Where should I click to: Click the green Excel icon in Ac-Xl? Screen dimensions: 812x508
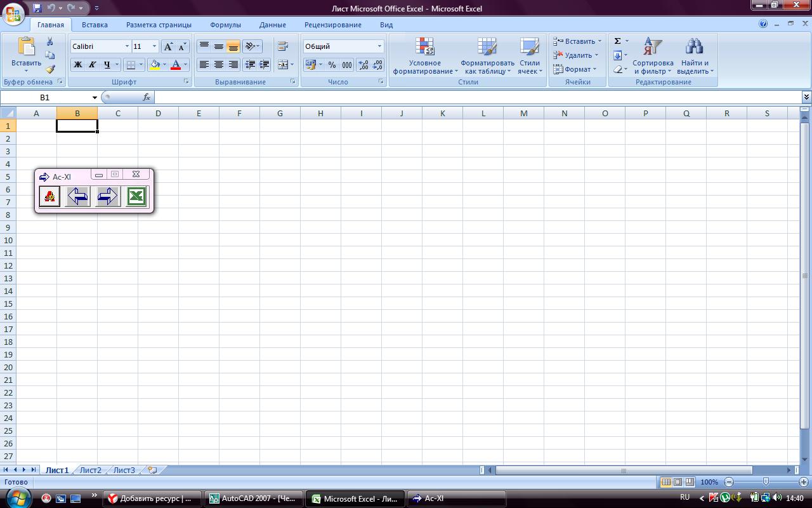point(136,197)
